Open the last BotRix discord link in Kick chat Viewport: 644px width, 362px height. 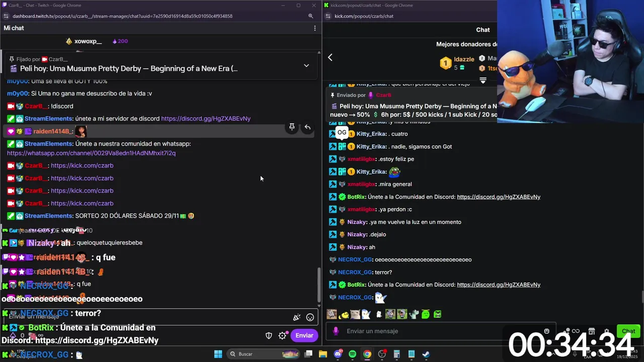coord(499,285)
